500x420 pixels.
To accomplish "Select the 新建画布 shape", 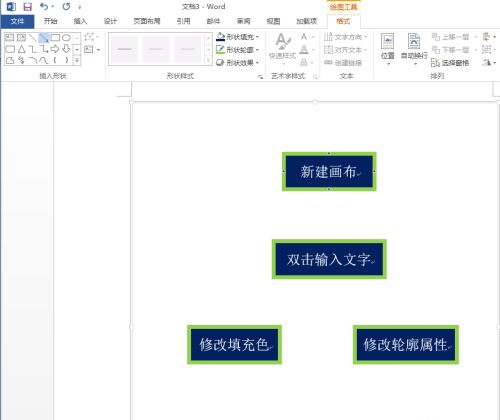I will [329, 172].
